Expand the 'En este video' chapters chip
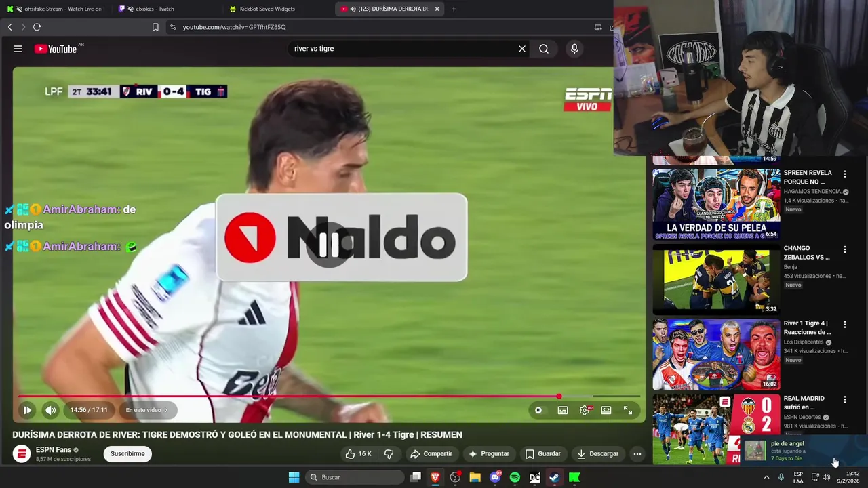The width and height of the screenshot is (868, 488). click(x=146, y=410)
